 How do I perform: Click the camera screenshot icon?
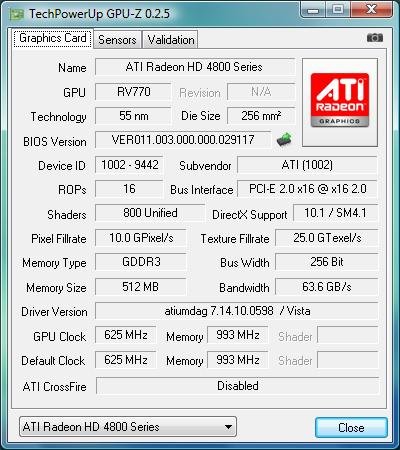click(375, 38)
